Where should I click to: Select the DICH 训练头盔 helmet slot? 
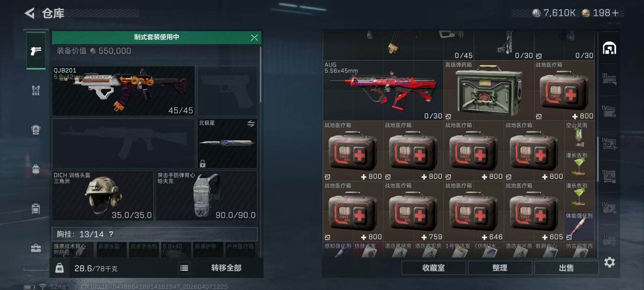click(103, 196)
